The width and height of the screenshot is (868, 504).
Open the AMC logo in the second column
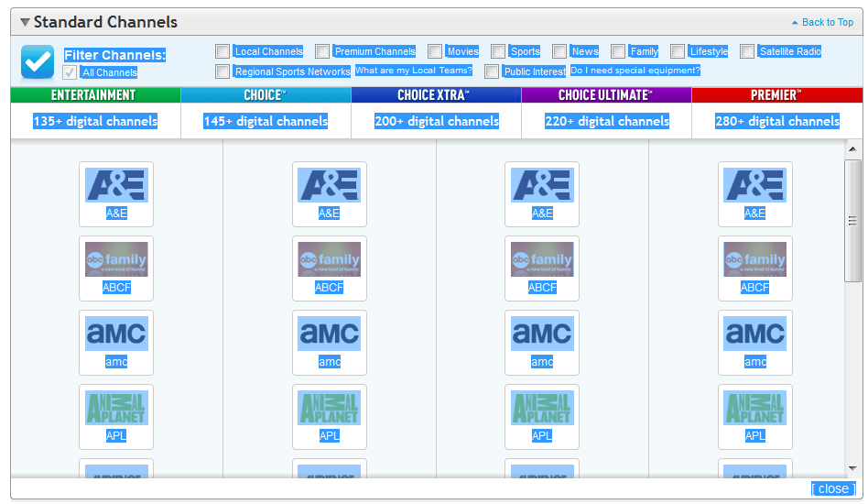(x=330, y=334)
